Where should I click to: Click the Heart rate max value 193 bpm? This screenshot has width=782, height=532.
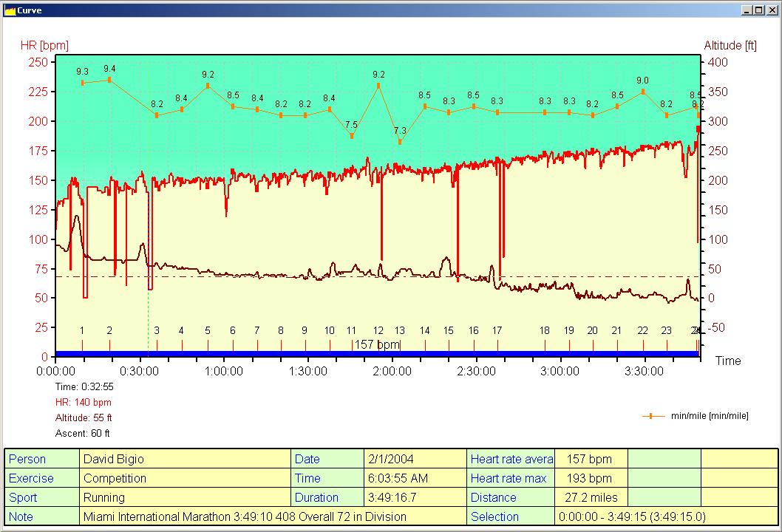tap(590, 478)
